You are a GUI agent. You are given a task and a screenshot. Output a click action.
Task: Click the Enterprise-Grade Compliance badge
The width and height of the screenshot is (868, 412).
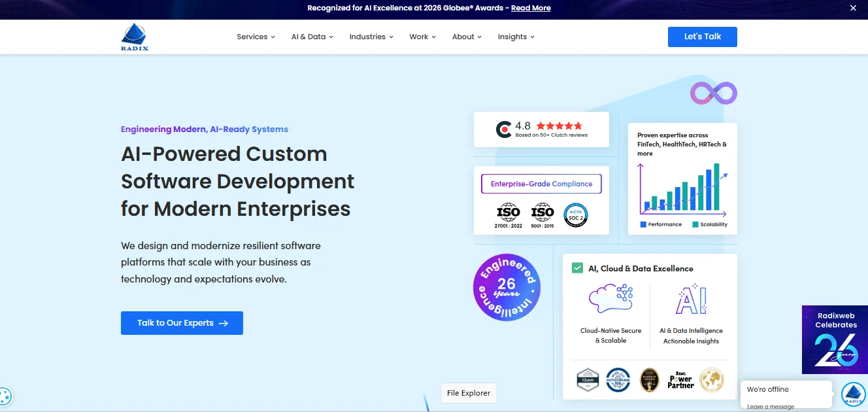[x=541, y=184]
